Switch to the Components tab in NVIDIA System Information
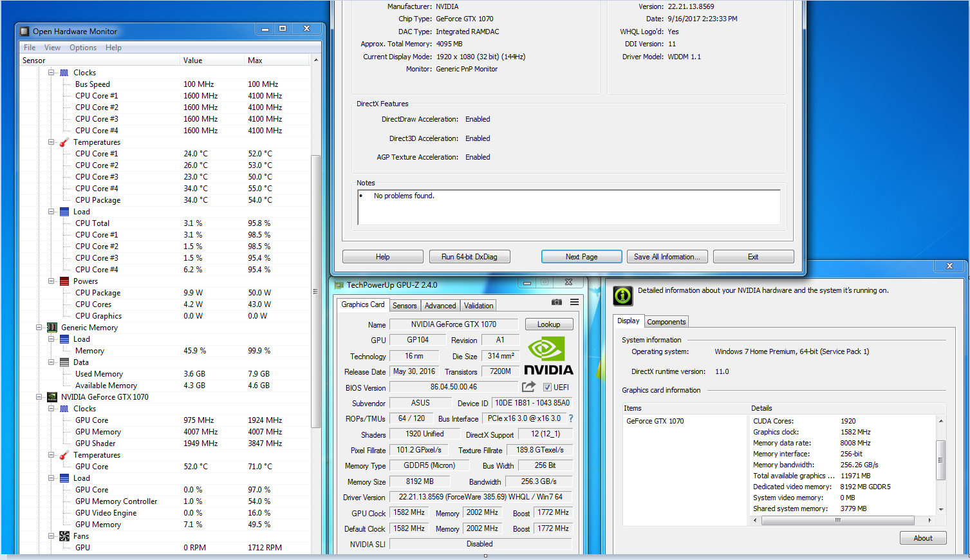 click(666, 322)
